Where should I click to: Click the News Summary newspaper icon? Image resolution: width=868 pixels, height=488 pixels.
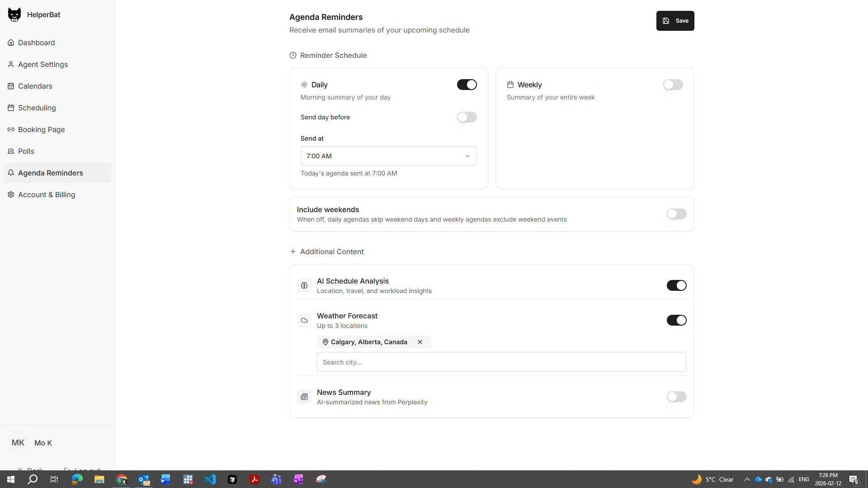pos(304,397)
